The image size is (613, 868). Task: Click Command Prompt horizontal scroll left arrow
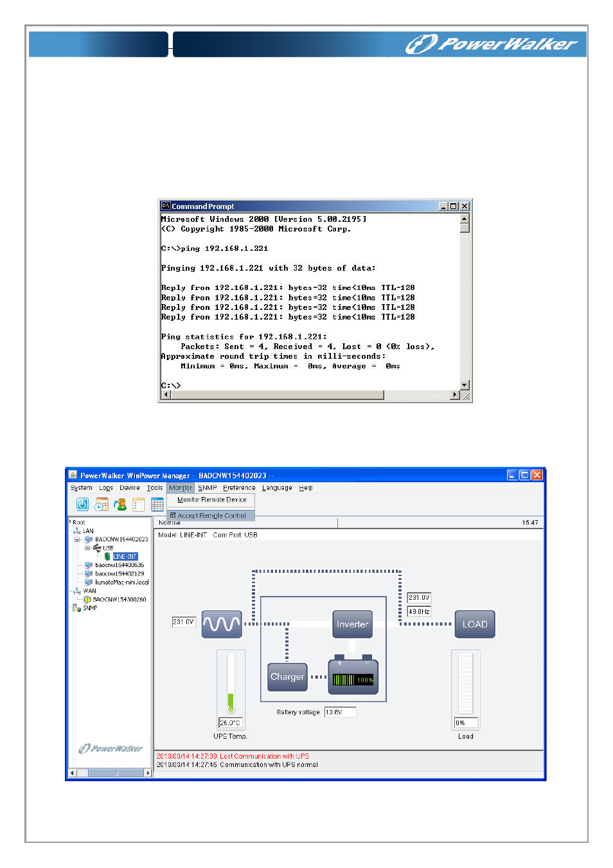166,395
